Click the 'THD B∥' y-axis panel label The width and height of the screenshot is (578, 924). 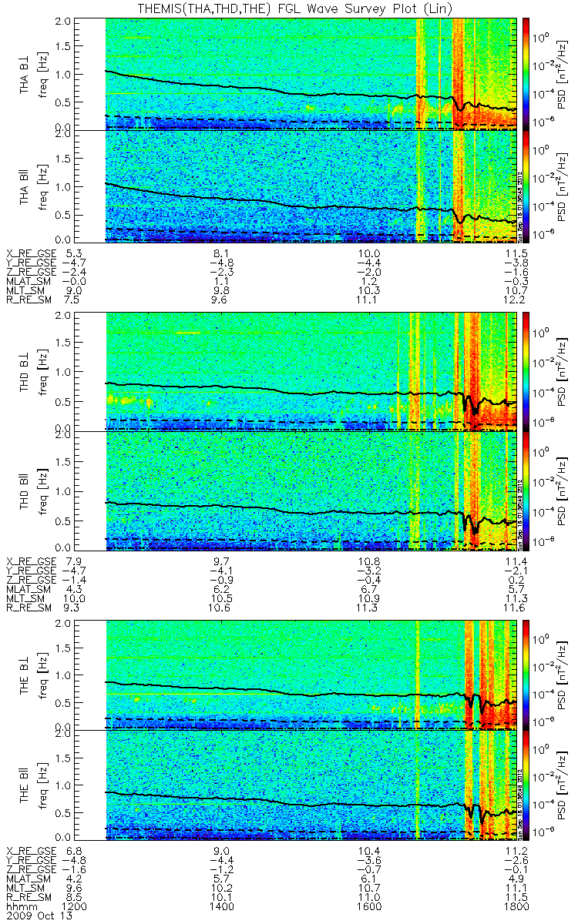(x=25, y=491)
